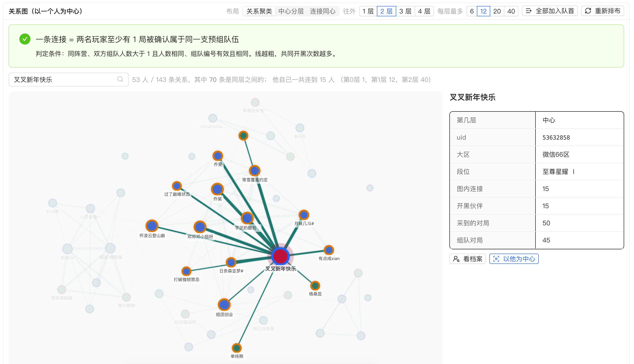The height and width of the screenshot is (364, 634).
Task: Select the 打破枷锁禁忌 node
Action: click(186, 271)
